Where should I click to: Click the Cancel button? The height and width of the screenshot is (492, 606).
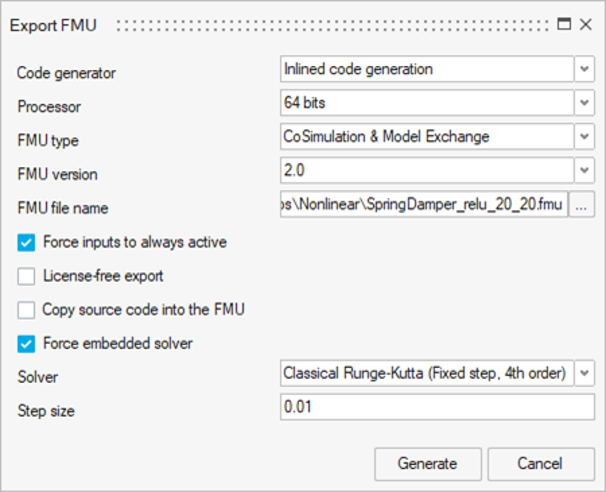tap(541, 464)
